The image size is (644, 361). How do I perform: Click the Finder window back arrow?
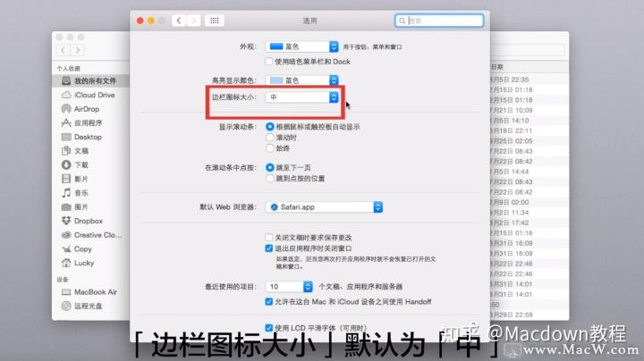click(x=63, y=50)
